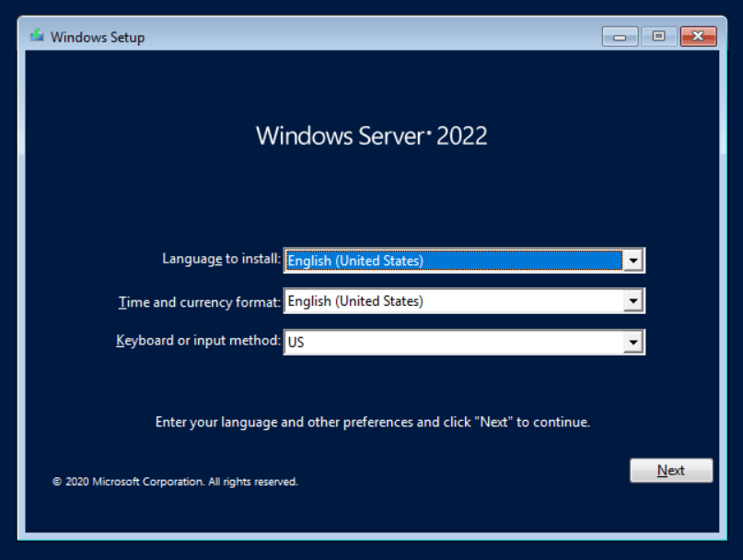Click the "Language to install" label
This screenshot has width=743, height=560.
tap(221, 260)
